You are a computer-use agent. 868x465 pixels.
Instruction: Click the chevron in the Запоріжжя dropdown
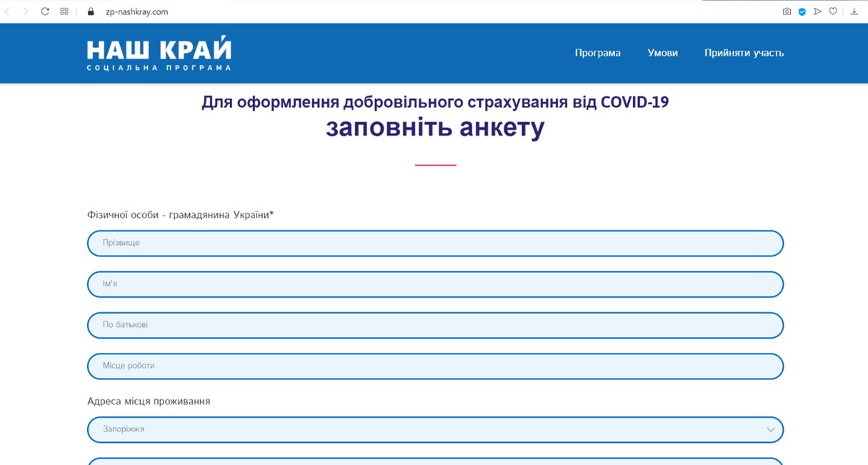point(770,429)
